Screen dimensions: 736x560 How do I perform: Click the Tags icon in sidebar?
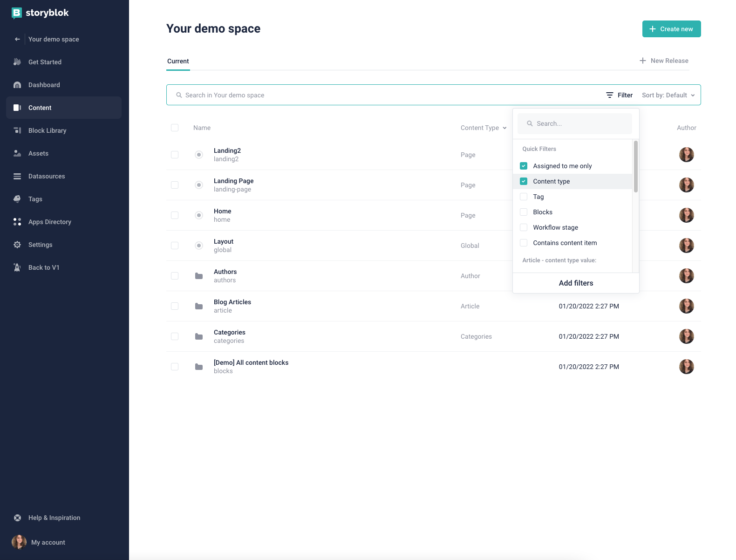(x=17, y=199)
